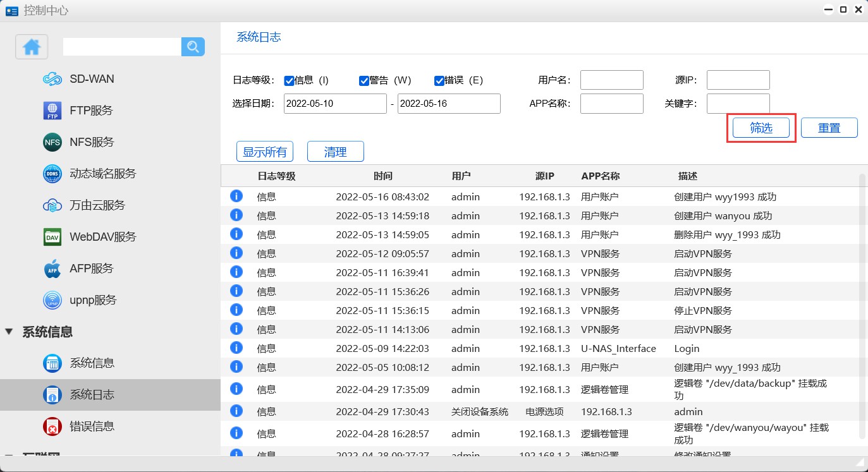Select 系统日志 in the sidebar
The width and height of the screenshot is (868, 472).
tap(92, 395)
